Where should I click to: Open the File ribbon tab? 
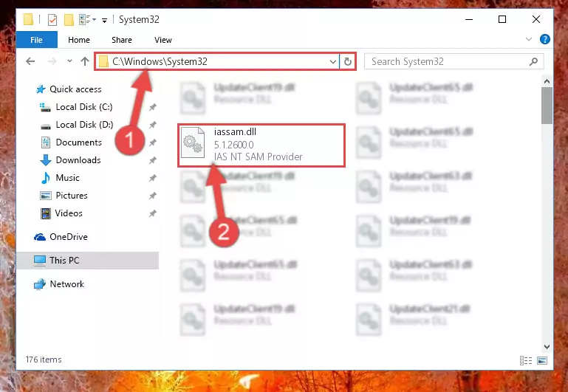point(37,40)
